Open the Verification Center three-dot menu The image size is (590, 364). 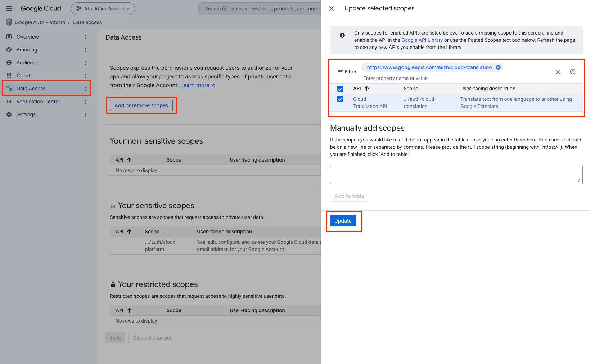point(85,102)
